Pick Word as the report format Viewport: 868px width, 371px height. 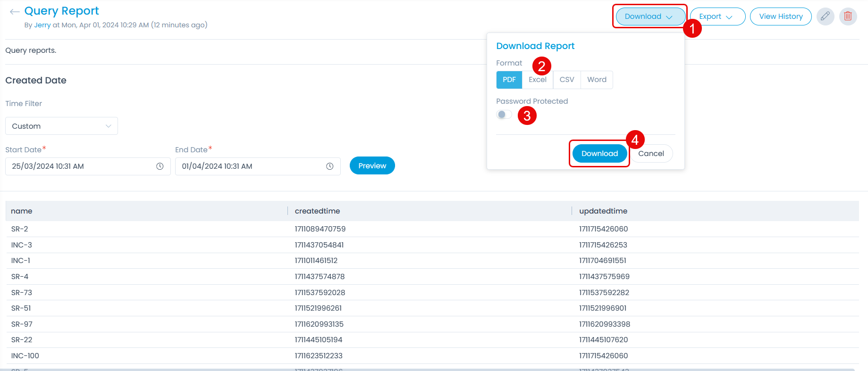click(x=597, y=80)
